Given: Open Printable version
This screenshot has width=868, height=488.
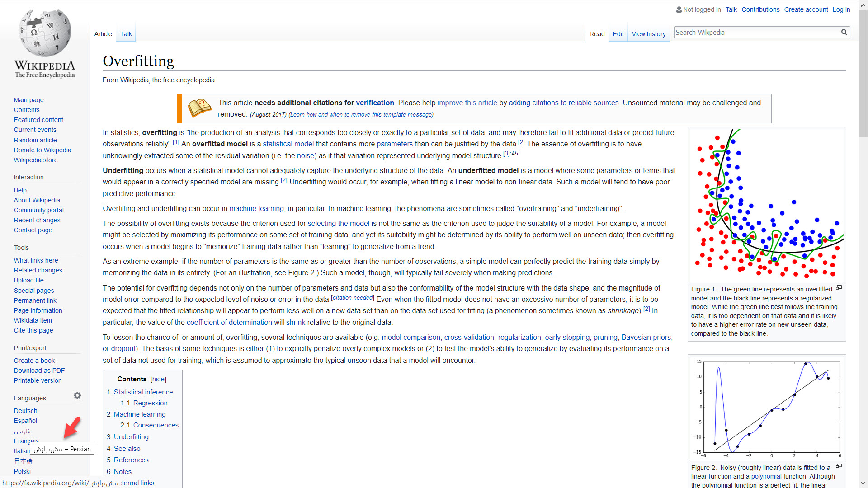Looking at the screenshot, I should pyautogui.click(x=38, y=380).
